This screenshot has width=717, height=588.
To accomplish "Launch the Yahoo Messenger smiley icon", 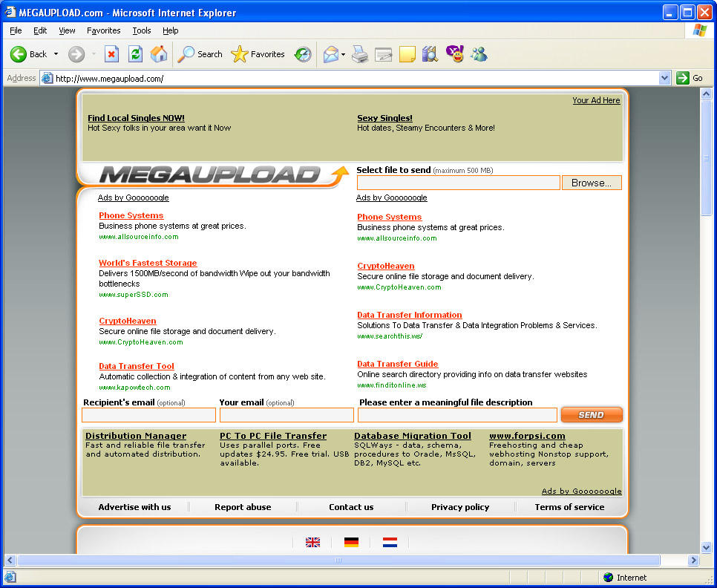I will [454, 53].
